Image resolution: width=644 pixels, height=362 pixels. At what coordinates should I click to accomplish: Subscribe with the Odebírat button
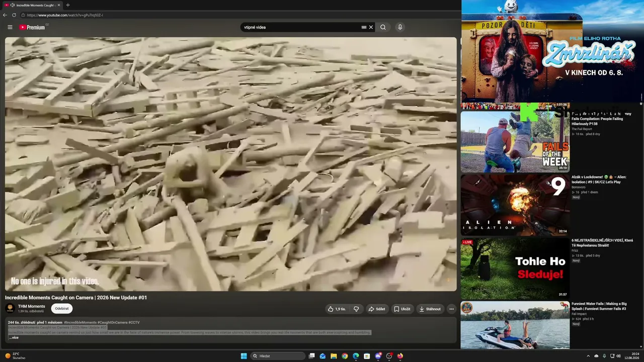62,309
